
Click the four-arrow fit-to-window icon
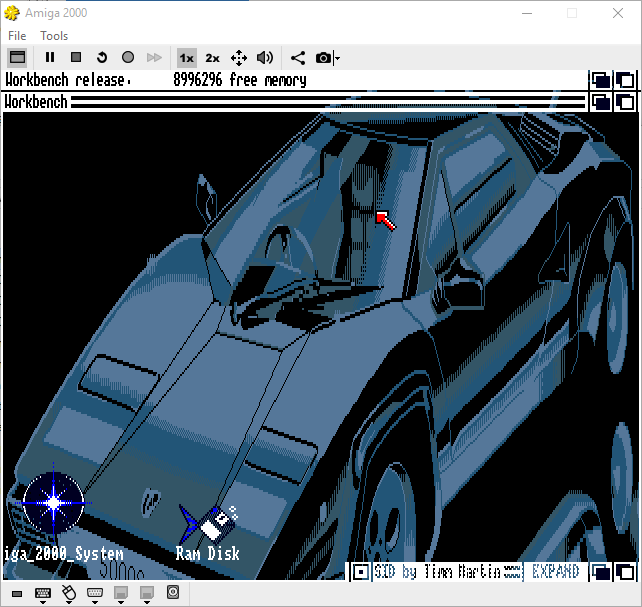point(239,58)
